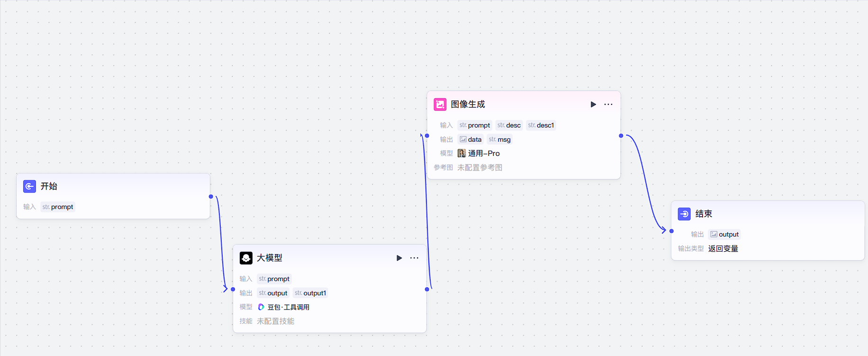Viewport: 868px width, 356px height.
Task: Click the output tag in 大模型 node
Action: pos(273,293)
